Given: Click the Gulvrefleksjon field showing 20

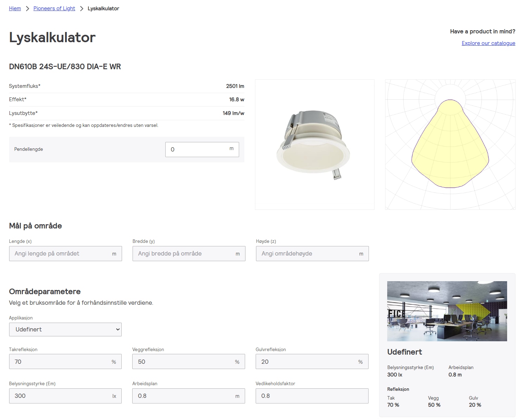Looking at the screenshot, I should coord(308,362).
